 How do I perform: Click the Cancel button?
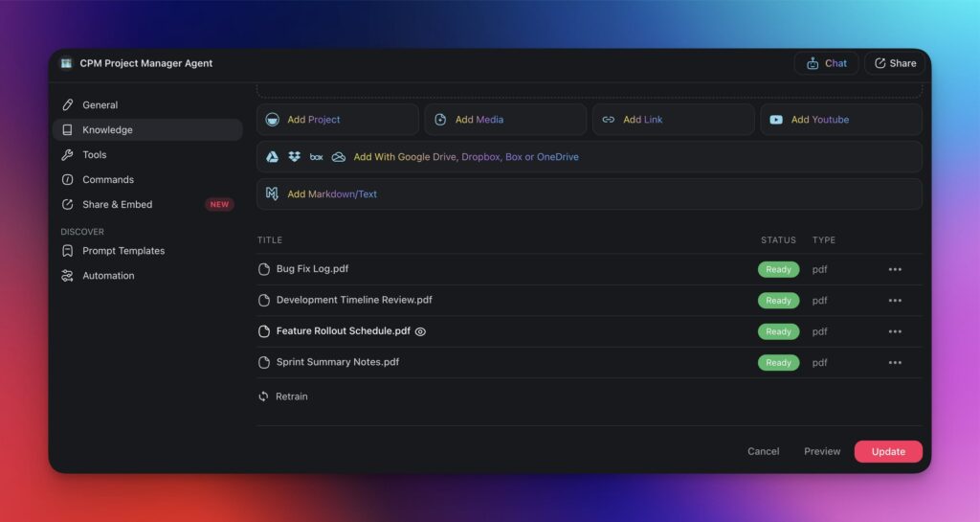763,451
